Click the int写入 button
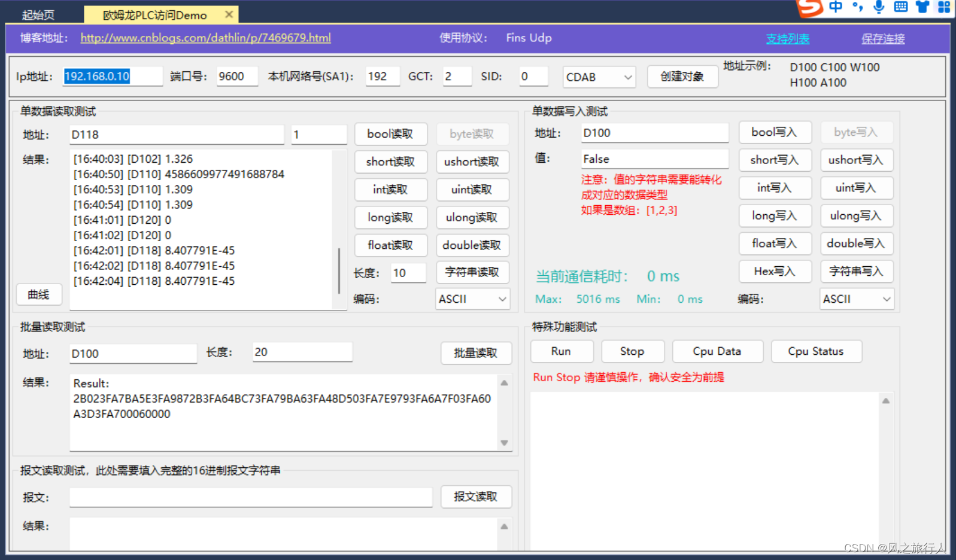This screenshot has height=560, width=956. [x=775, y=188]
